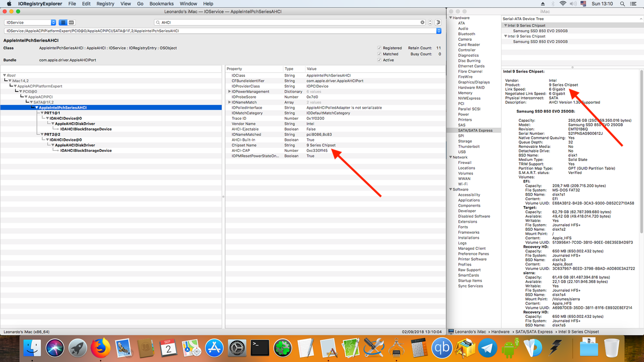This screenshot has height=362, width=644.
Task: Open qBittorrent icon in Dock
Action: pyautogui.click(x=442, y=348)
